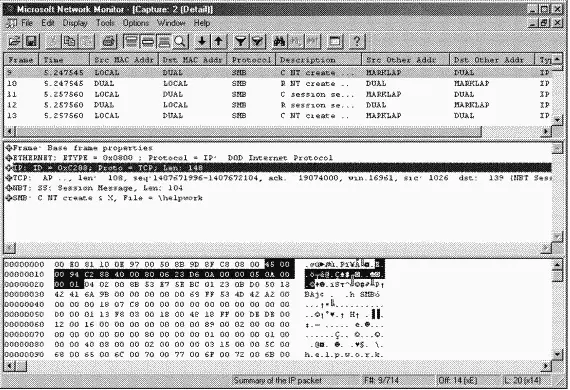Toggle the hex pane toolbar button
Image resolution: width=570 pixels, height=390 pixels.
point(164,42)
